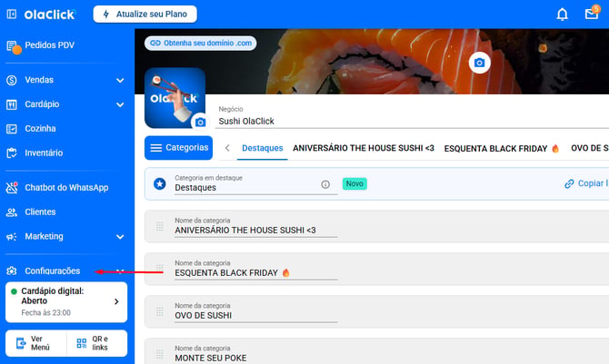Grab drag handle of MONTE SEU POKE row
Screen dimensions: 609x364
[160, 354]
